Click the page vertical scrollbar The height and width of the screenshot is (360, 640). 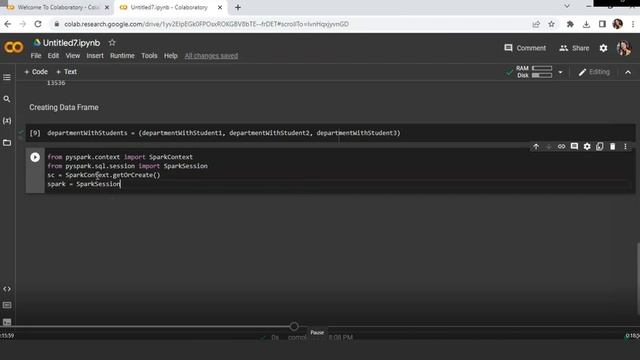point(638,280)
